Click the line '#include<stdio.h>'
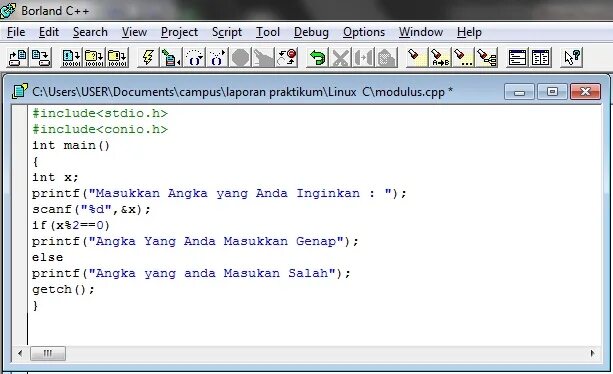This screenshot has height=374, width=613. pos(100,113)
